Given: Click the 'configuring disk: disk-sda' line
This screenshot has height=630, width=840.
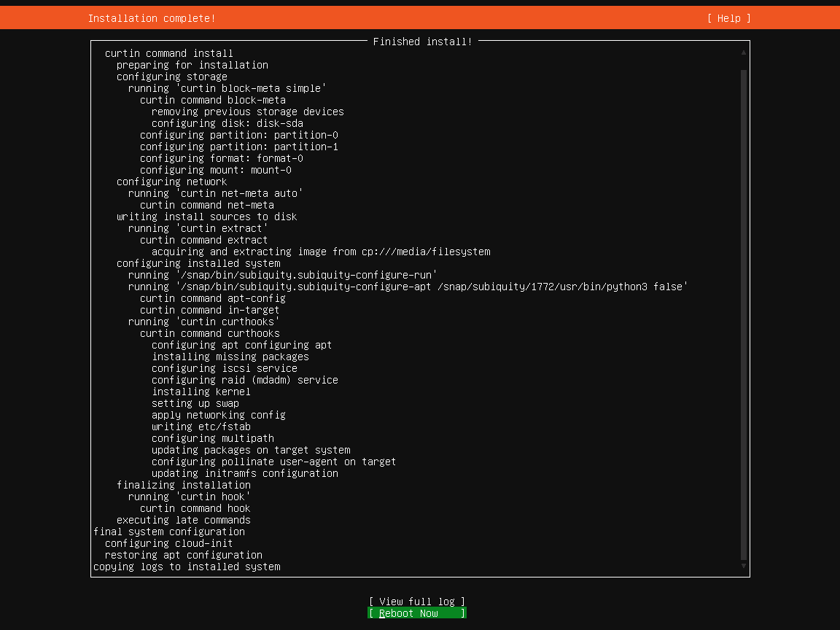Looking at the screenshot, I should [227, 123].
